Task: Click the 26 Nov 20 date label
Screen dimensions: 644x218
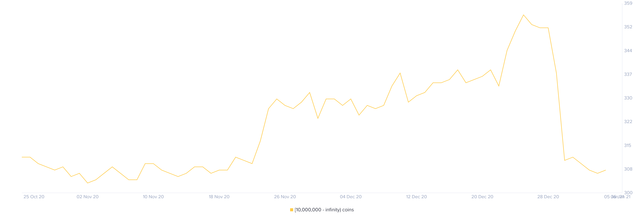Action: point(285,197)
